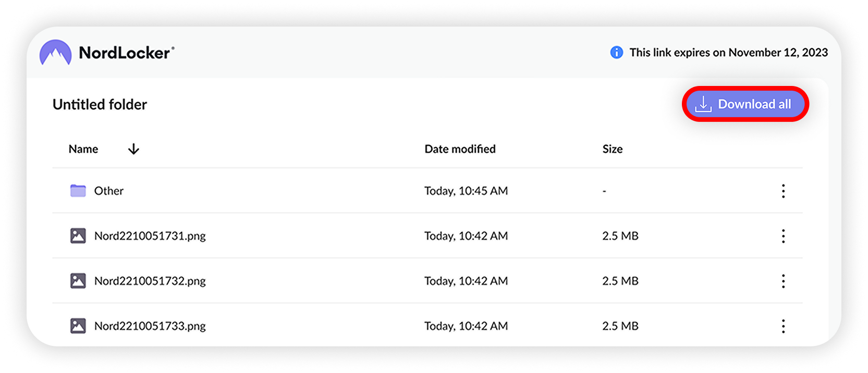
Task: Select the Size column header
Action: (612, 149)
